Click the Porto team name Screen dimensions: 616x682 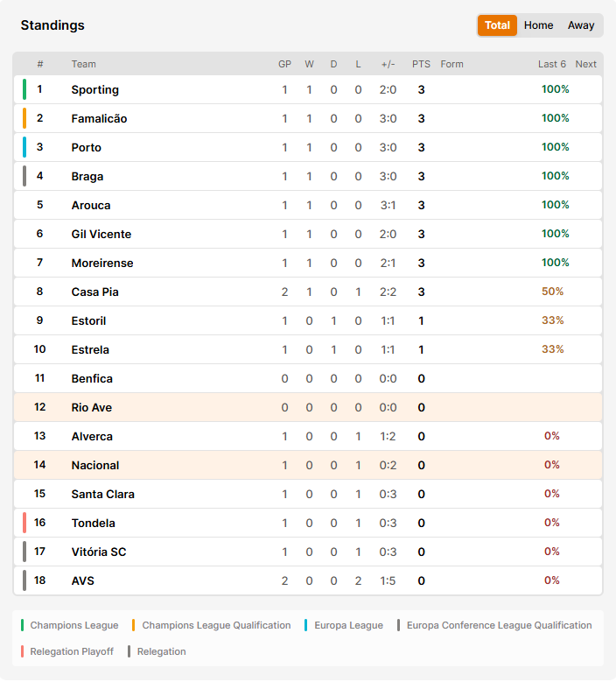point(86,147)
